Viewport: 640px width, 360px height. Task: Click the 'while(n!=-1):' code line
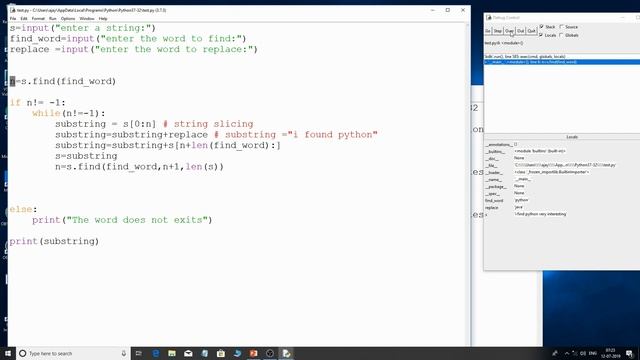(x=69, y=113)
